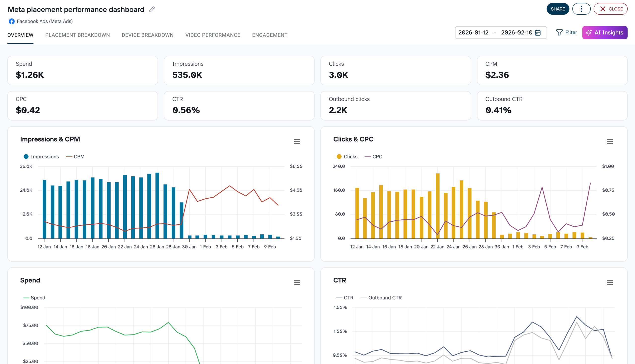Click the Filter icon
Screen dimensions: 635x364
560,32
